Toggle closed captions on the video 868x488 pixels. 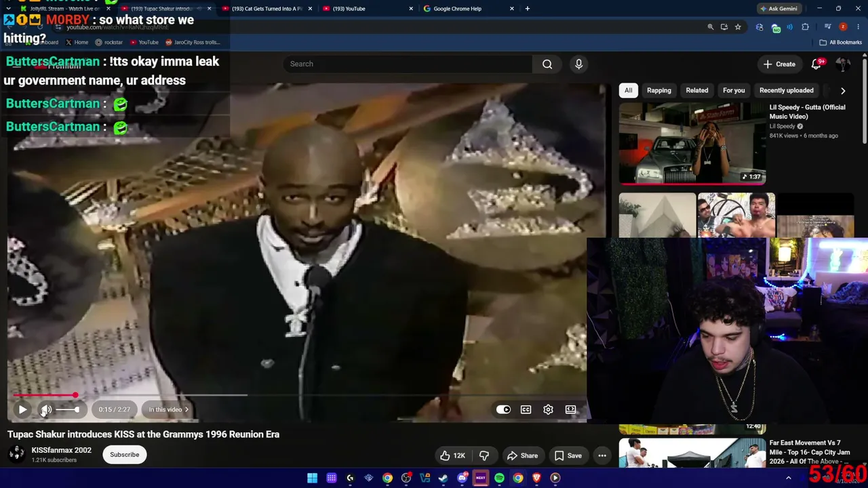point(526,409)
